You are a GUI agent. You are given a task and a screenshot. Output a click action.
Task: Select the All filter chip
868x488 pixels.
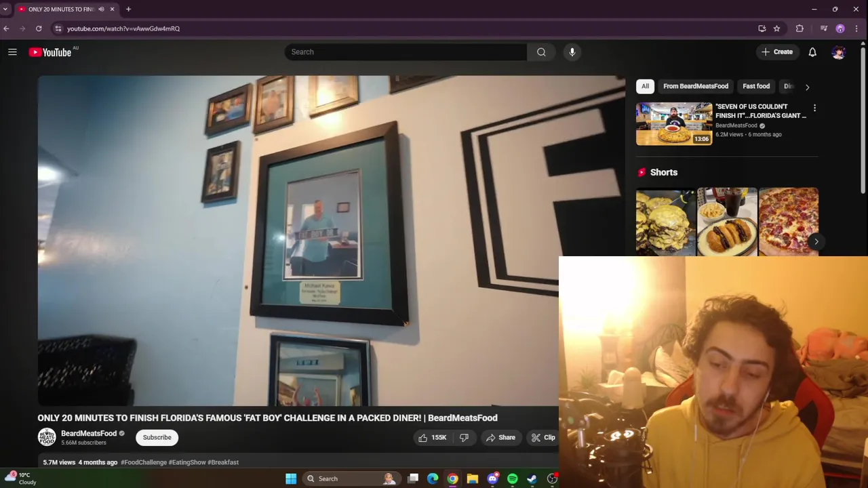coord(645,86)
